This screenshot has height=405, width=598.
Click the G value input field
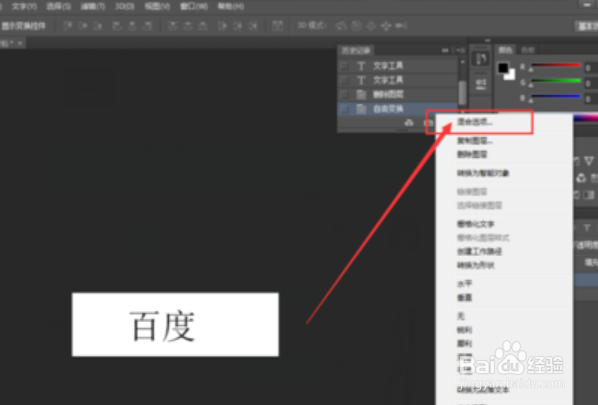(591, 83)
